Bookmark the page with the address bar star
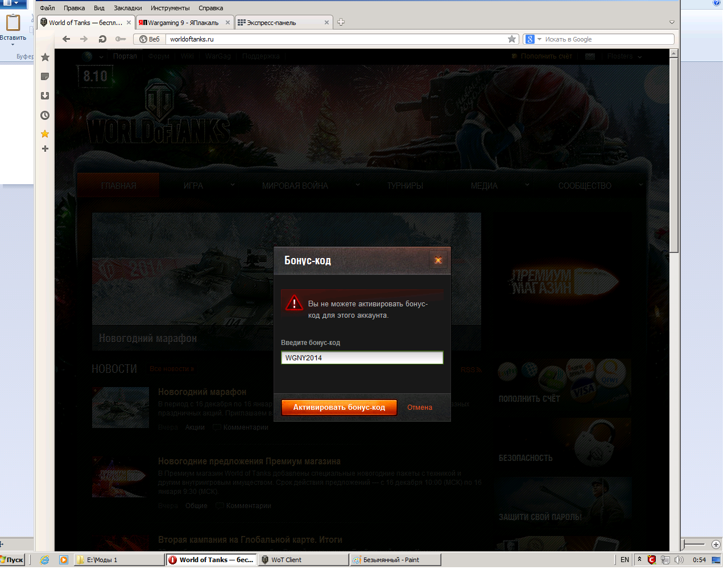Screen dimensions: 728x582 (x=512, y=39)
